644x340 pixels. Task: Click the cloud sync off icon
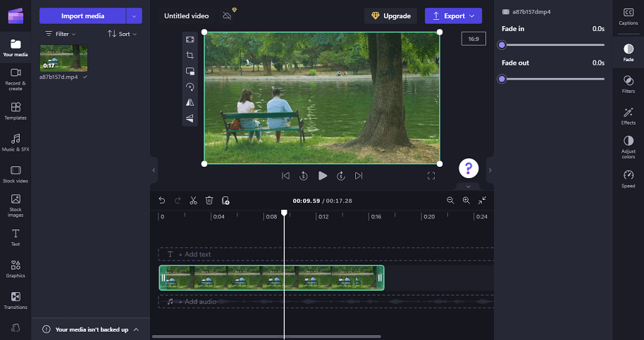click(x=227, y=16)
